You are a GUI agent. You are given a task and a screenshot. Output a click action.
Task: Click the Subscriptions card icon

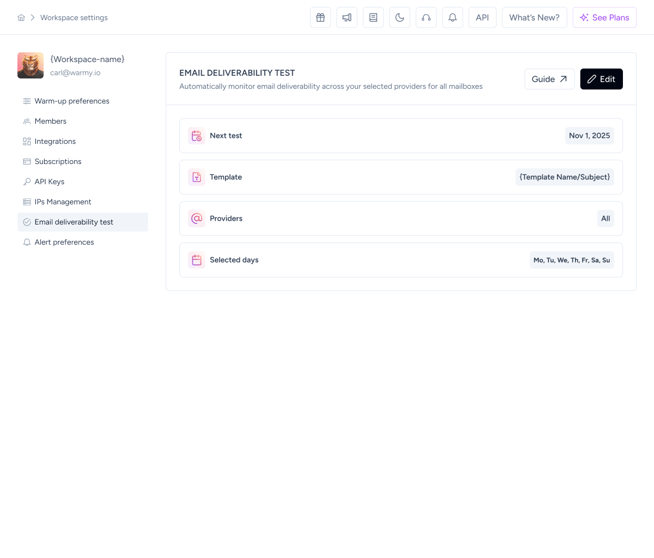coord(27,161)
